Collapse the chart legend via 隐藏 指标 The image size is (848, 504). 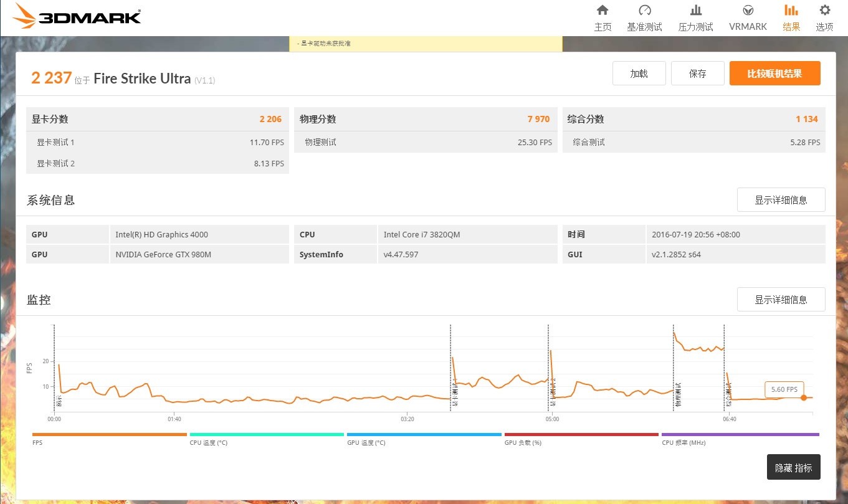(x=793, y=467)
